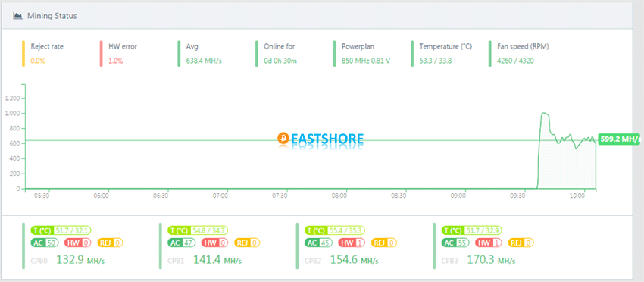The width and height of the screenshot is (644, 282).
Task: Click the hashrate peak on the chart line
Action: click(x=545, y=113)
